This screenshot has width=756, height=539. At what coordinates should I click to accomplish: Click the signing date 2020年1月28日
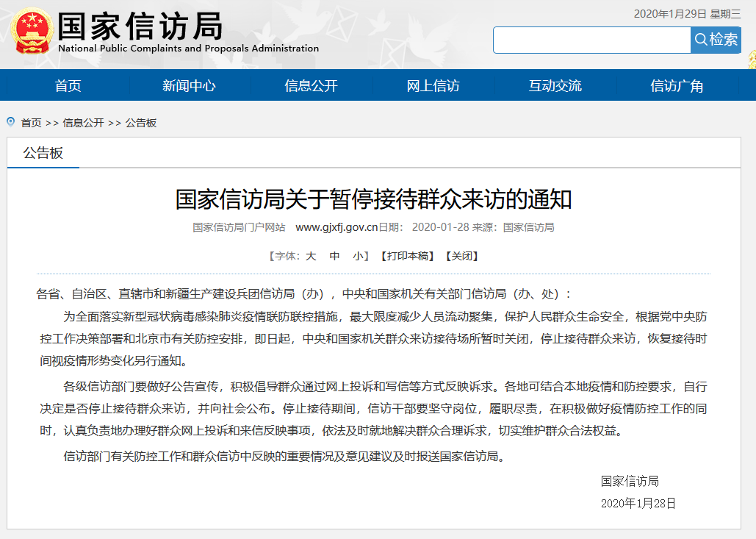pos(638,503)
